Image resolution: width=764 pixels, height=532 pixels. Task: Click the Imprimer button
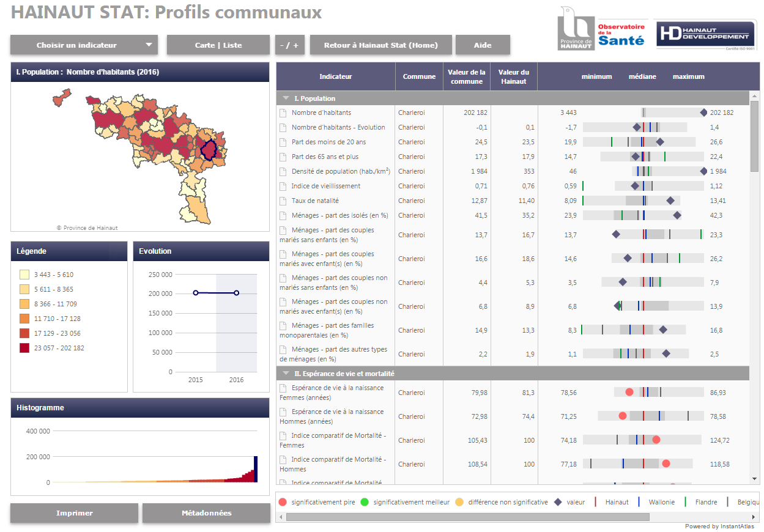click(x=74, y=513)
